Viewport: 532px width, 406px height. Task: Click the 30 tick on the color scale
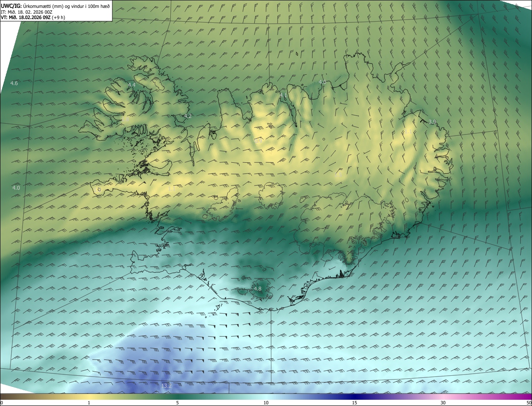443,403
